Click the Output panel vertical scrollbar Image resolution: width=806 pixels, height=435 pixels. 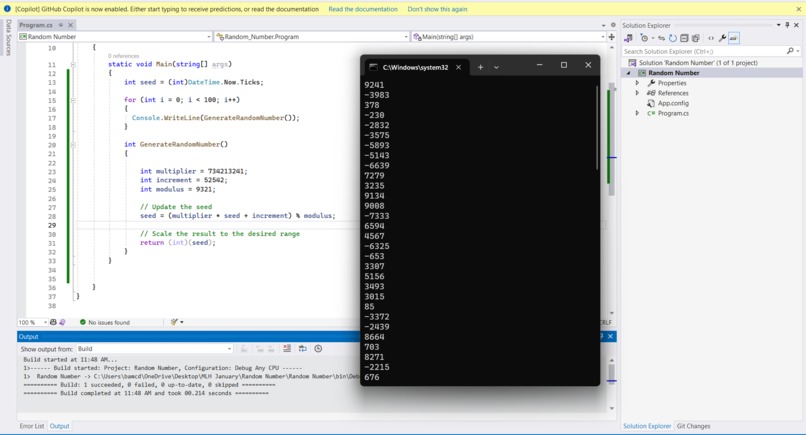pos(611,373)
